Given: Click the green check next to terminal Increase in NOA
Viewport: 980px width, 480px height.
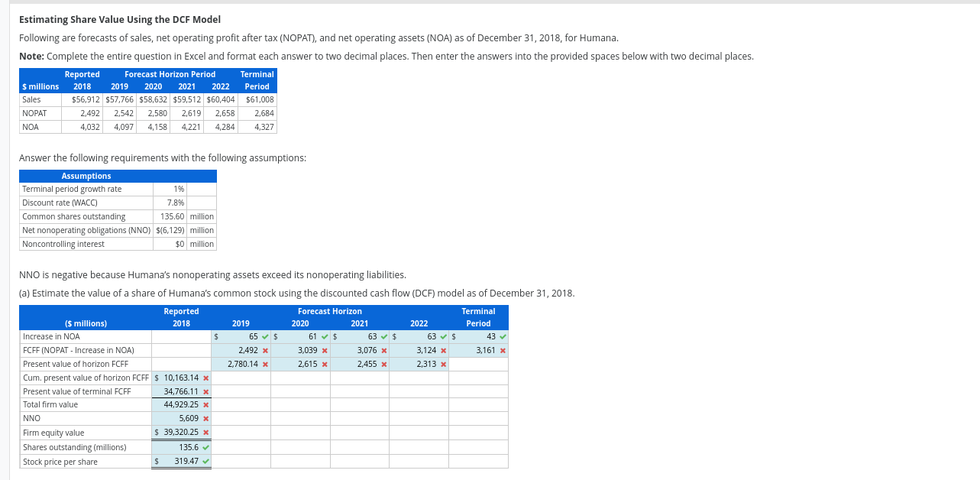Looking at the screenshot, I should pyautogui.click(x=503, y=336).
